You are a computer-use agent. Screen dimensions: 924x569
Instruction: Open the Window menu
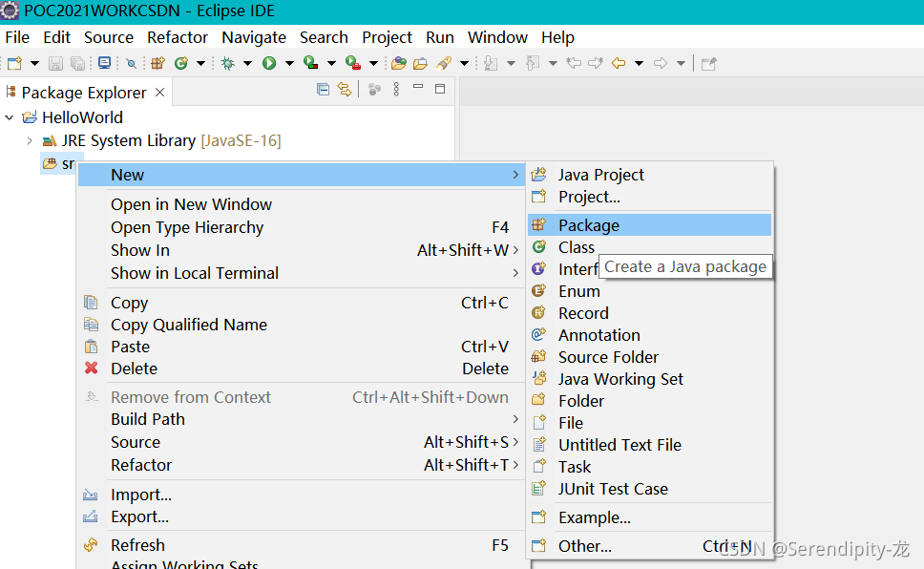coord(497,37)
